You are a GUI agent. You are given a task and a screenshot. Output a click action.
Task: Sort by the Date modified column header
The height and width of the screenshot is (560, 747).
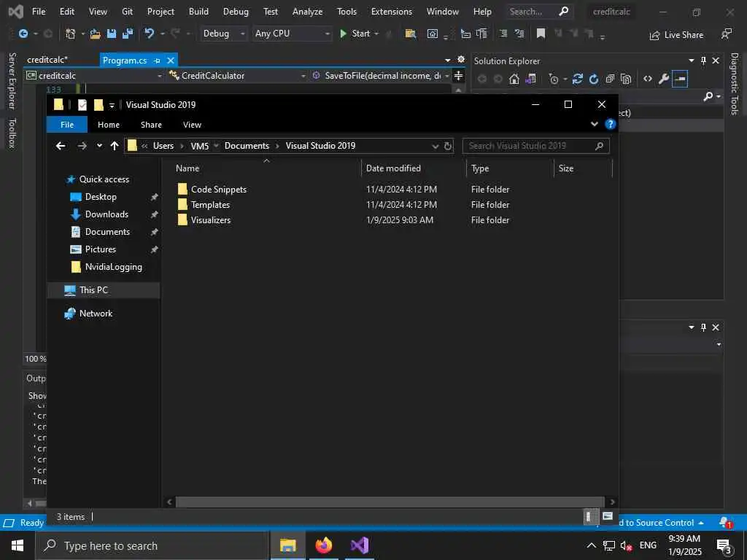click(x=413, y=168)
